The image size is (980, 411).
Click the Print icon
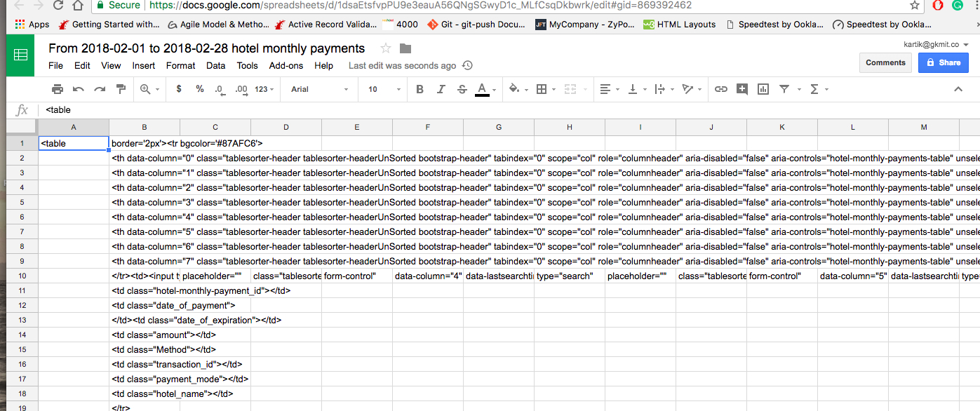coord(57,89)
